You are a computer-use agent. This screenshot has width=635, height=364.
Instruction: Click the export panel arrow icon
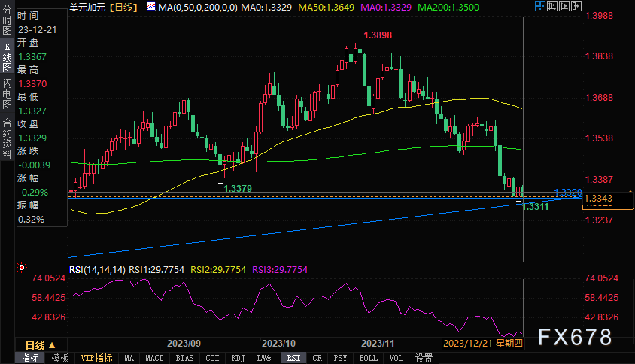pyautogui.click(x=576, y=6)
